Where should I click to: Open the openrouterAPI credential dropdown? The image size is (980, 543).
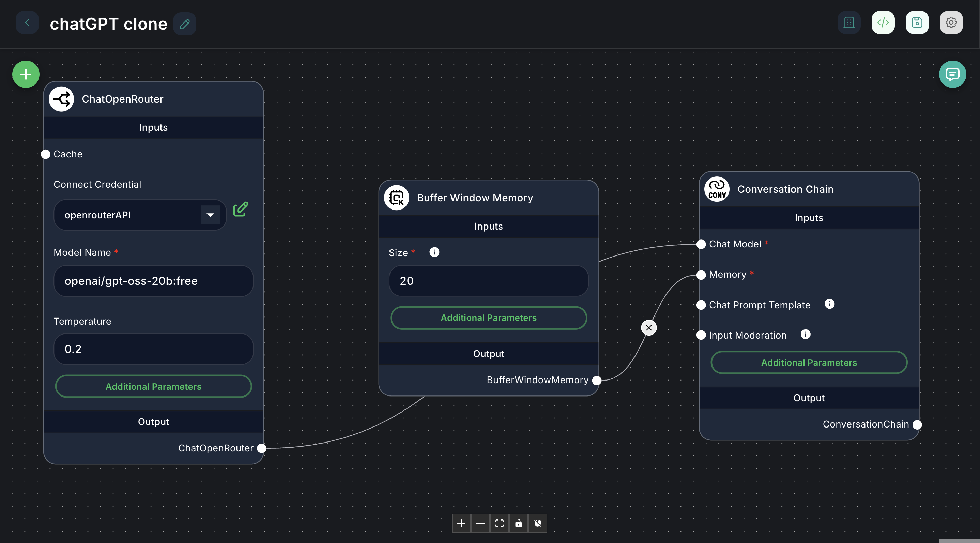210,215
